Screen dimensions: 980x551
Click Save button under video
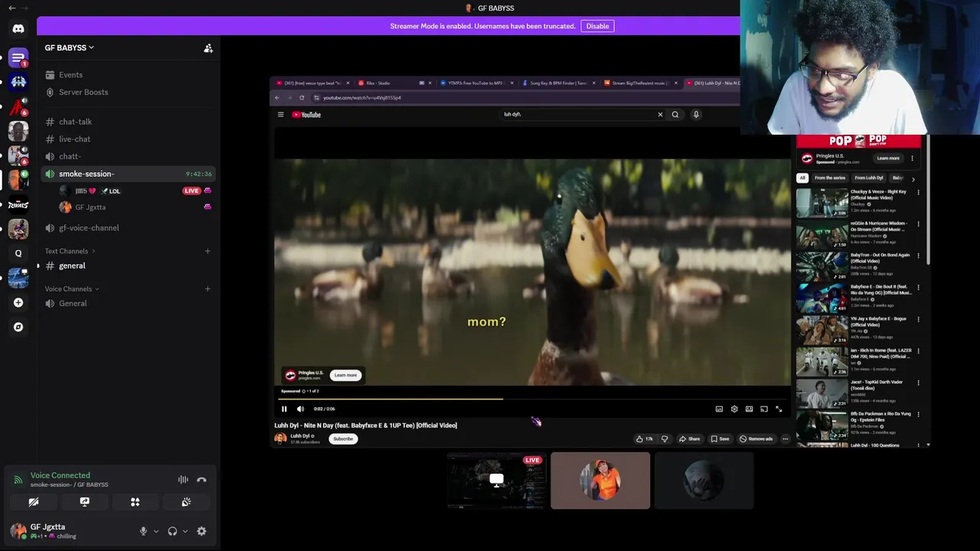[720, 439]
